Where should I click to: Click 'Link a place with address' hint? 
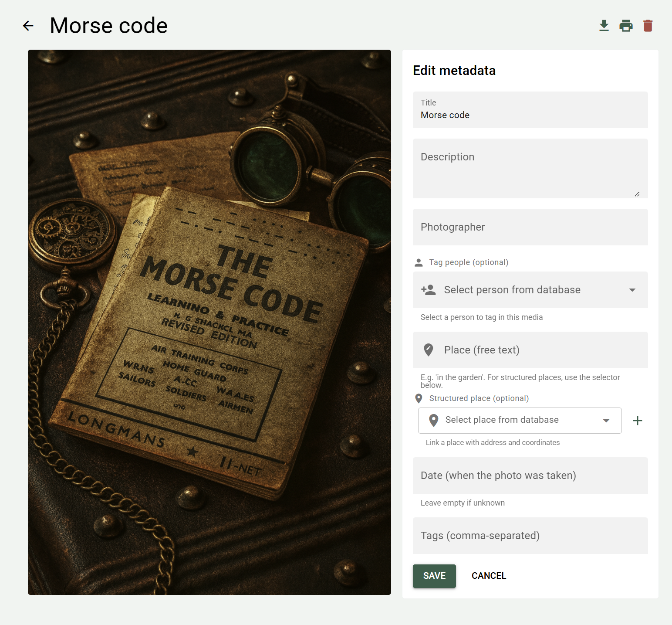(493, 443)
